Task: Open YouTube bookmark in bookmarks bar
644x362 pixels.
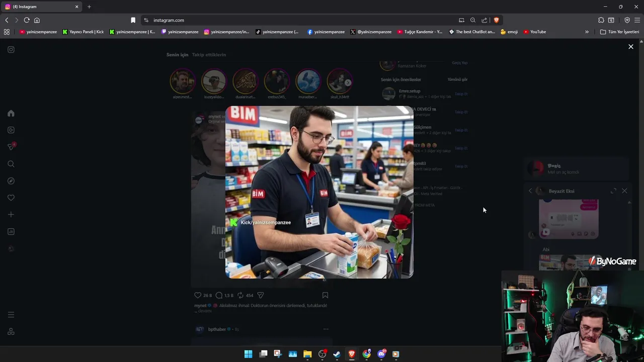Action: (534, 32)
